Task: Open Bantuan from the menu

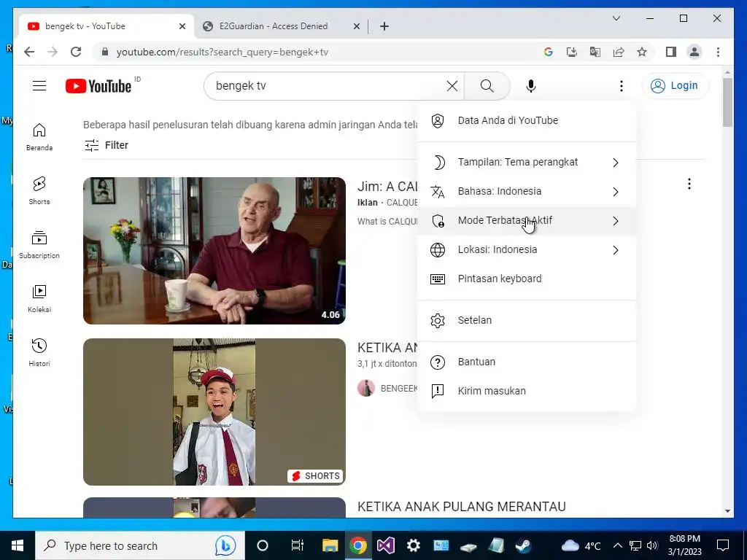Action: (527, 362)
